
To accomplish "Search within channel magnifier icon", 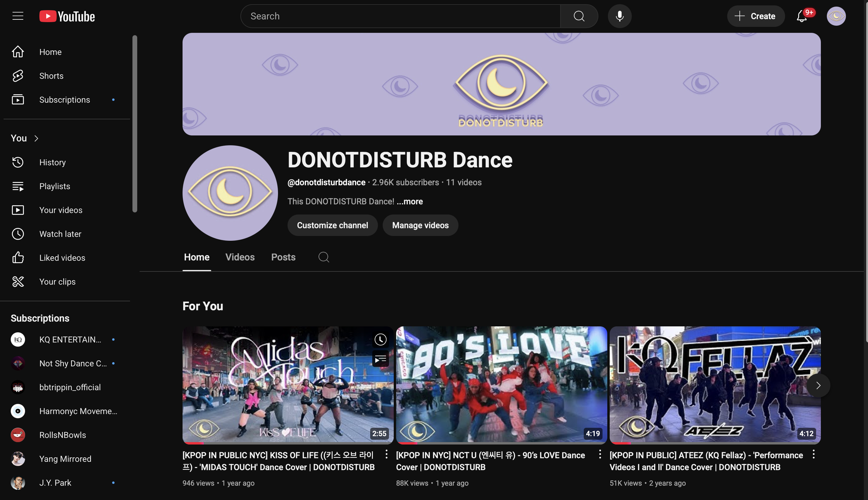I will pyautogui.click(x=324, y=257).
